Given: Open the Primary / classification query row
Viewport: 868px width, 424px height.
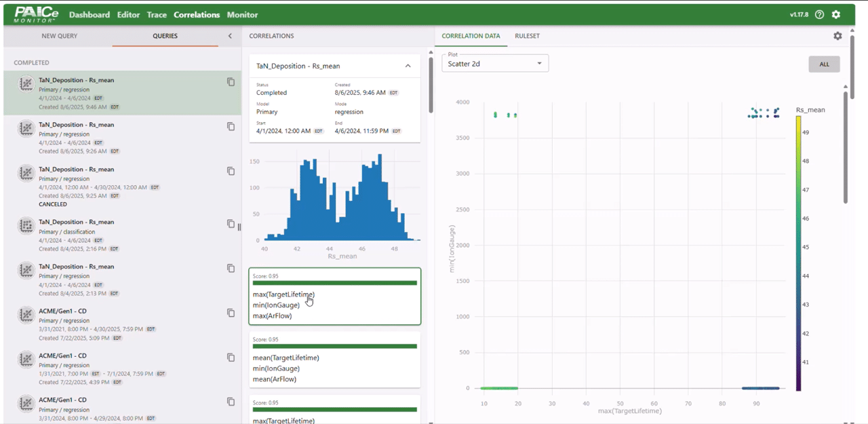Looking at the screenshot, I should point(122,235).
